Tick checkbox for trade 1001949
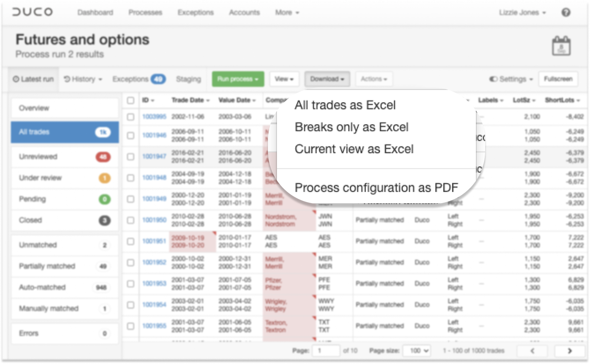Screen dimensions: 590x364 130,199
